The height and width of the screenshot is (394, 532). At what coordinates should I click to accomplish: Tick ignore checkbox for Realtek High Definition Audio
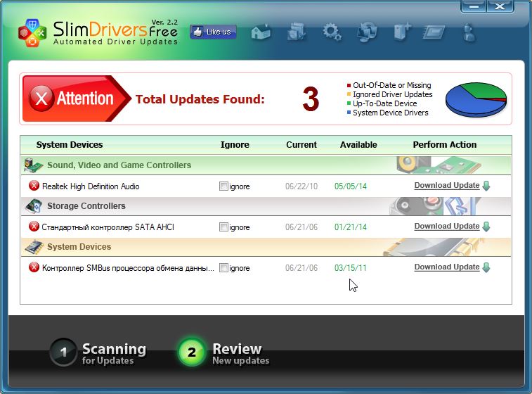tap(223, 186)
